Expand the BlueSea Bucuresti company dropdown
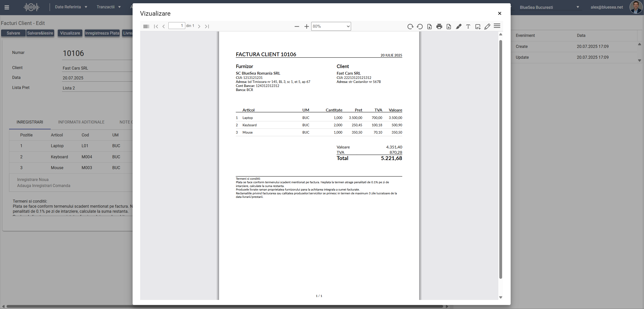Image resolution: width=644 pixels, height=309 pixels. click(578, 7)
